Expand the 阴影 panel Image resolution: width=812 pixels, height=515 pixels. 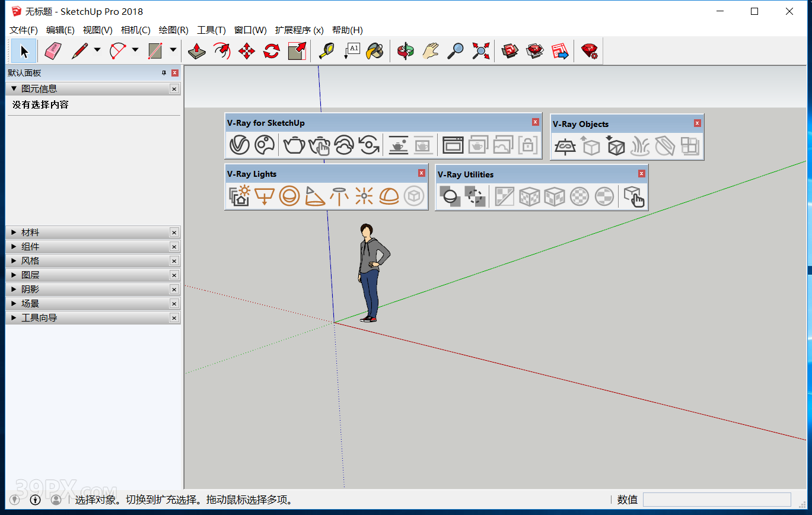(x=14, y=290)
